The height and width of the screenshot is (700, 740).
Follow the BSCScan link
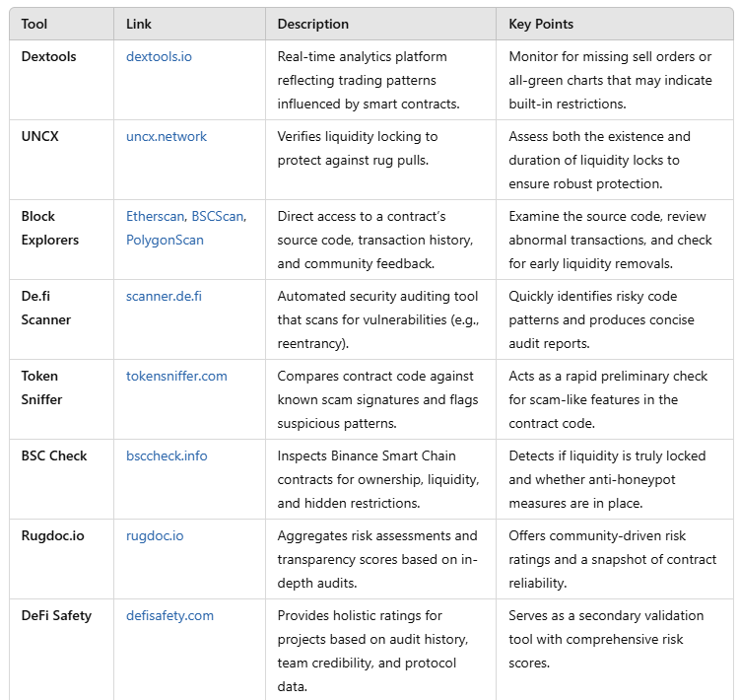coord(218,216)
